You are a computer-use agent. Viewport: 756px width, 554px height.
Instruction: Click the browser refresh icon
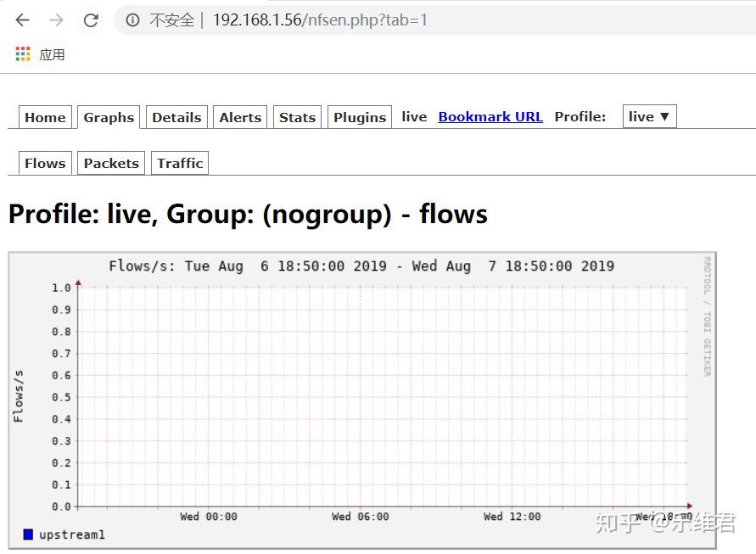(91, 20)
